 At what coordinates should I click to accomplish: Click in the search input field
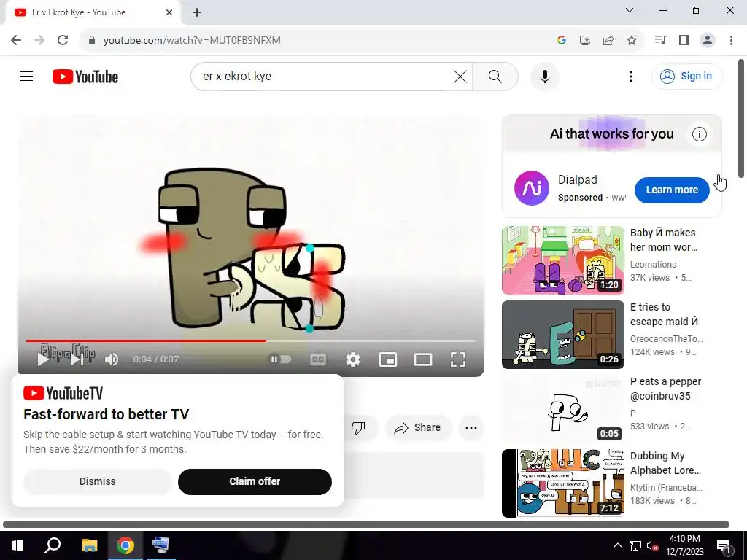[x=324, y=76]
